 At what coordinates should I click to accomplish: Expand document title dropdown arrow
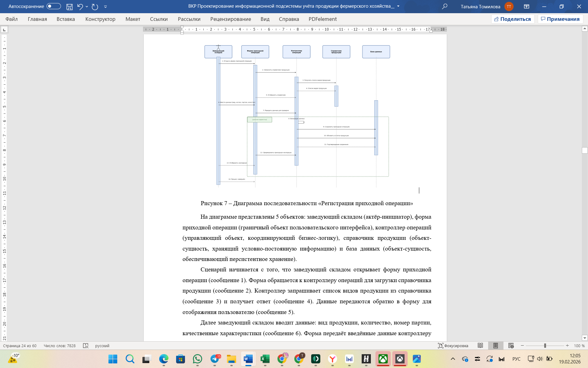point(398,6)
